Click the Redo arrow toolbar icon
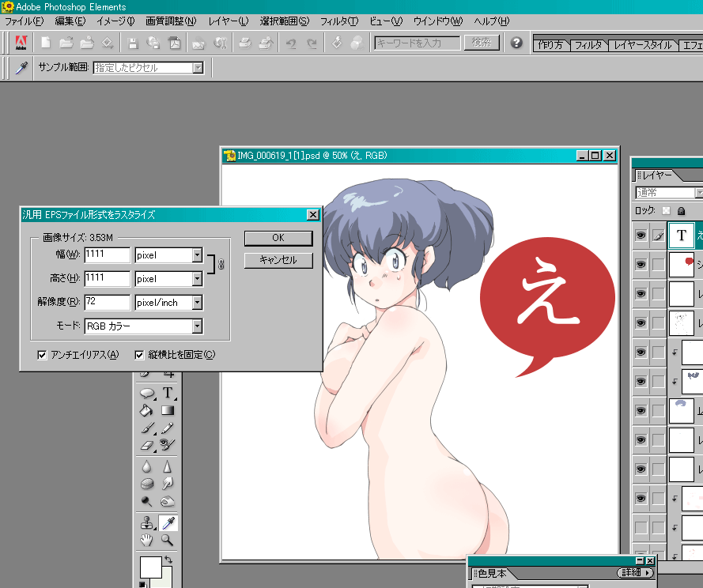The image size is (703, 588). click(312, 43)
